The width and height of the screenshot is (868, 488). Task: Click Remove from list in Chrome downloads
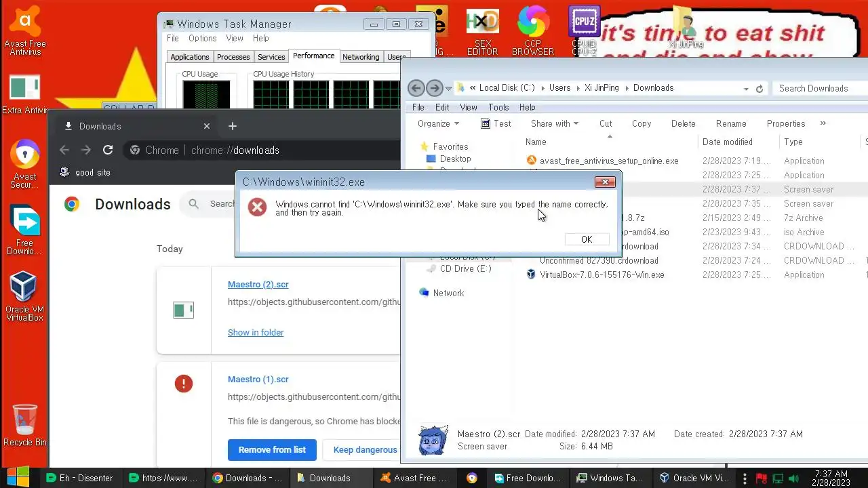point(272,450)
